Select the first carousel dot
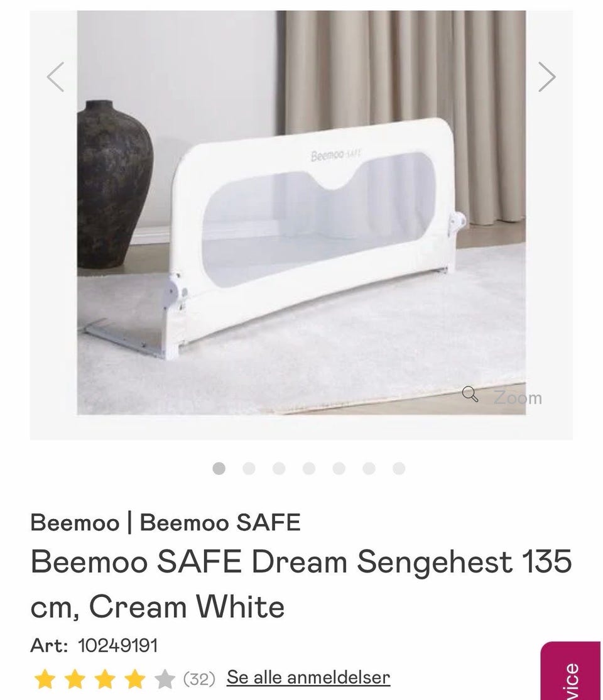Image resolution: width=603 pixels, height=700 pixels. point(219,468)
